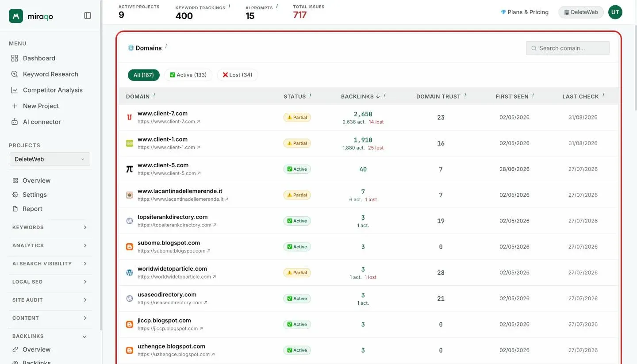The height and width of the screenshot is (364, 637).
Task: Filter by Lost (34) domains
Action: click(238, 75)
